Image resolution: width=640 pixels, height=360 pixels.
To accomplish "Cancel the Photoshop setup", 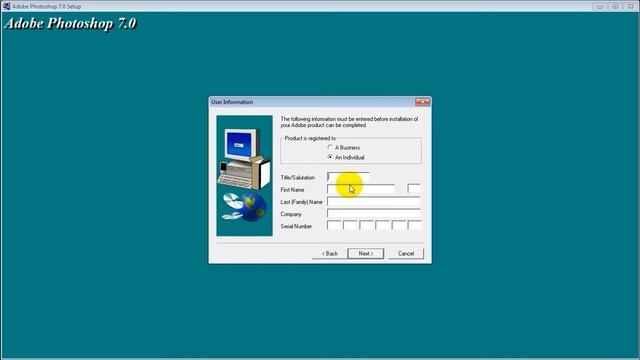I will coord(406,253).
